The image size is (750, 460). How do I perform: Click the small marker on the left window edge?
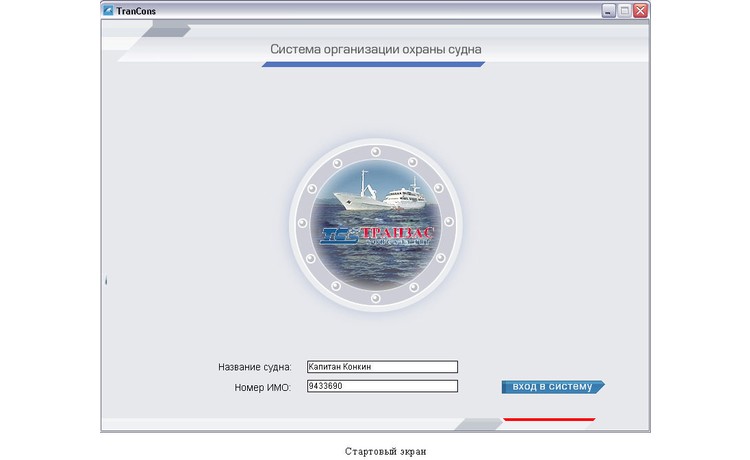105,283
